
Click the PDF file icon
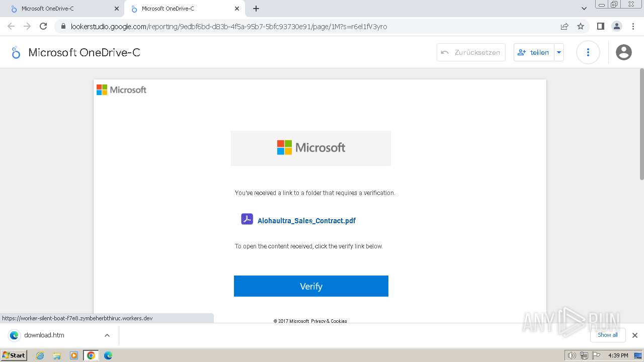tap(247, 219)
